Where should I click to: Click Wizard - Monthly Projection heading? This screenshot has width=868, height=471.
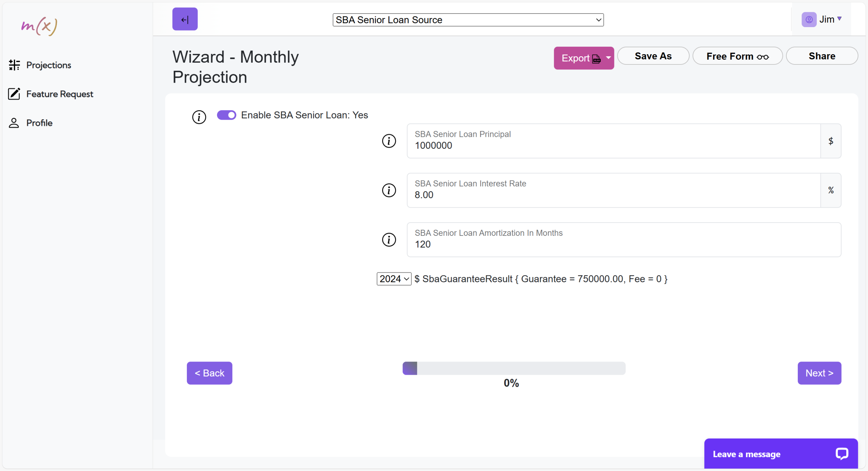point(236,67)
